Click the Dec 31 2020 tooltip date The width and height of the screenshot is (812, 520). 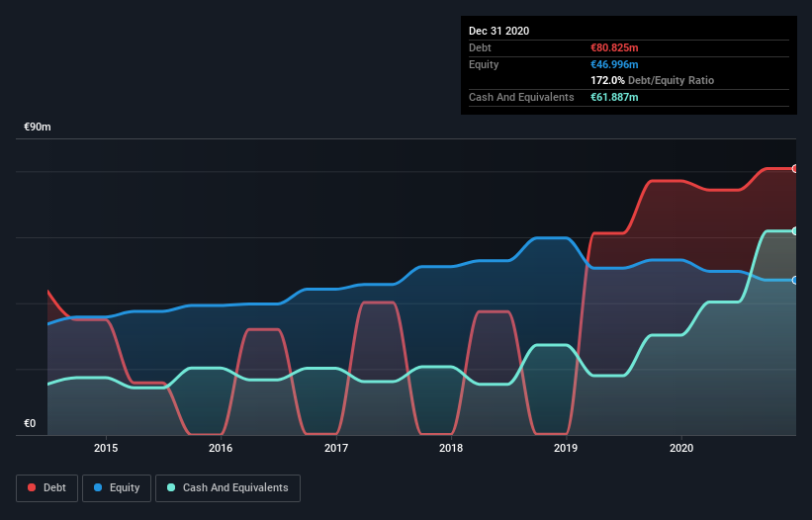click(x=499, y=31)
